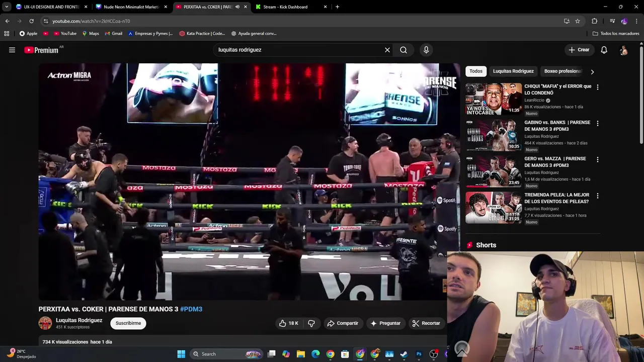Go to YouTube Premium home logo
Viewport: 644px width, 362px height.
[41, 50]
